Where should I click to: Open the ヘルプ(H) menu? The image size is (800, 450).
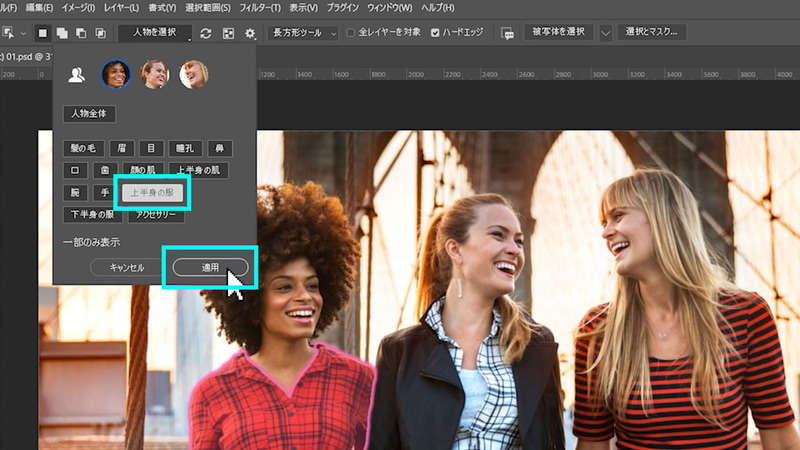[x=438, y=8]
